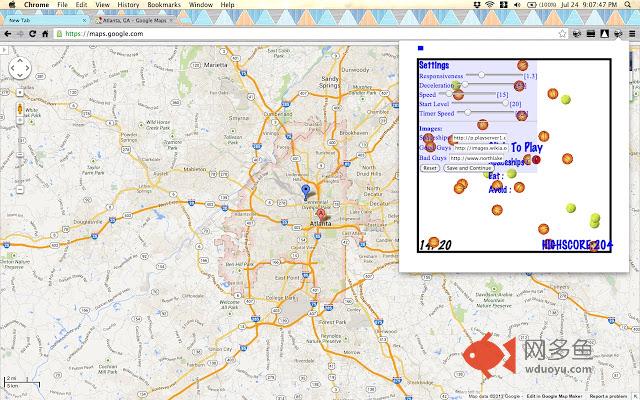Open Spotlight search magnifier
The width and height of the screenshot is (640, 400).
tap(628, 4)
